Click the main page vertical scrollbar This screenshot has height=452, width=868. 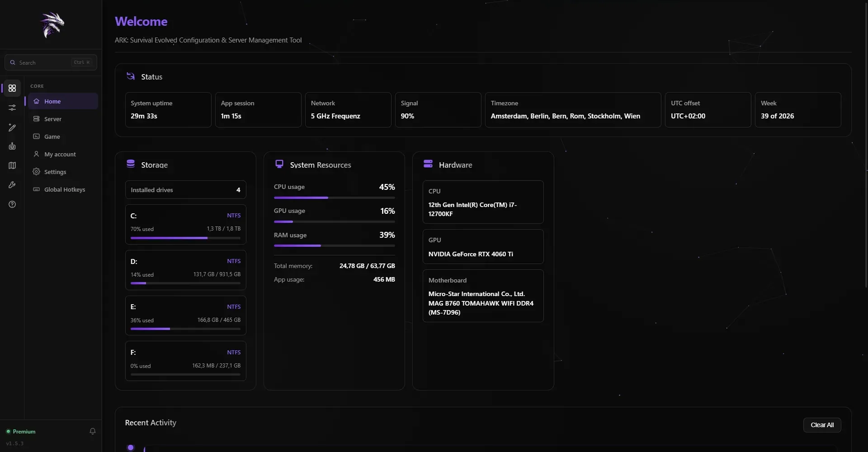pos(866,145)
